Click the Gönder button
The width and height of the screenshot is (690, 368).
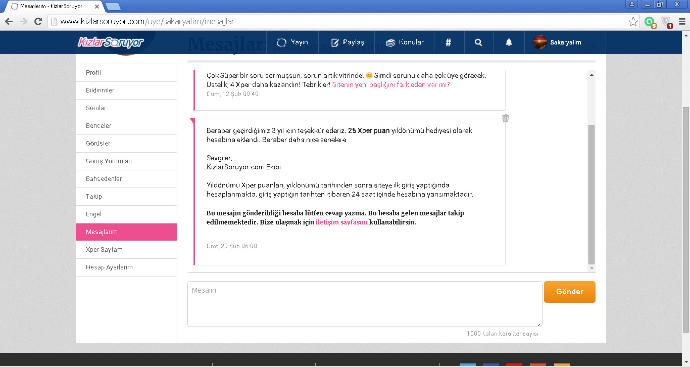pyautogui.click(x=569, y=292)
